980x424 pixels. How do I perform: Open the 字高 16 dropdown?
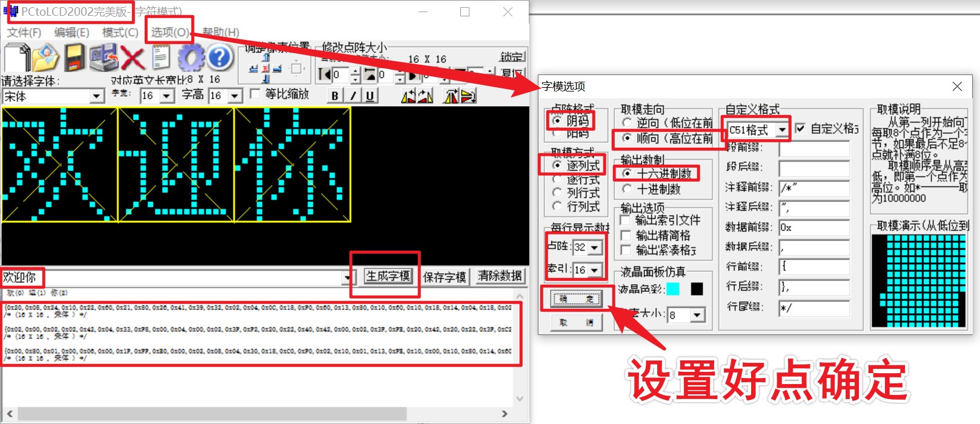pos(236,96)
